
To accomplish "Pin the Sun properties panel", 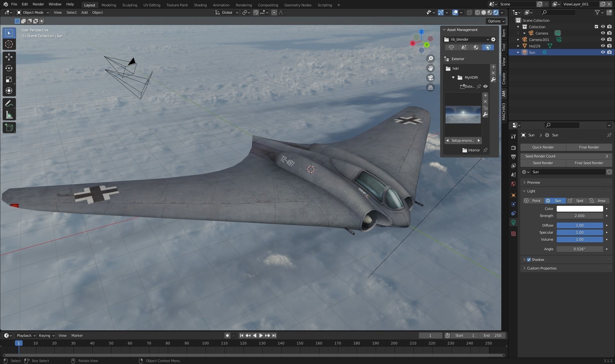I will 609,135.
